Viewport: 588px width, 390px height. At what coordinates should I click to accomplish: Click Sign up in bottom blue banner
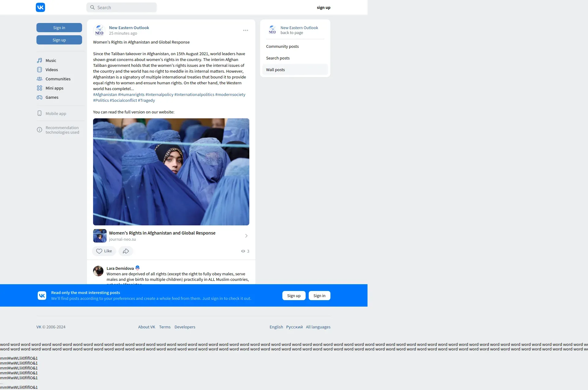[294, 296]
